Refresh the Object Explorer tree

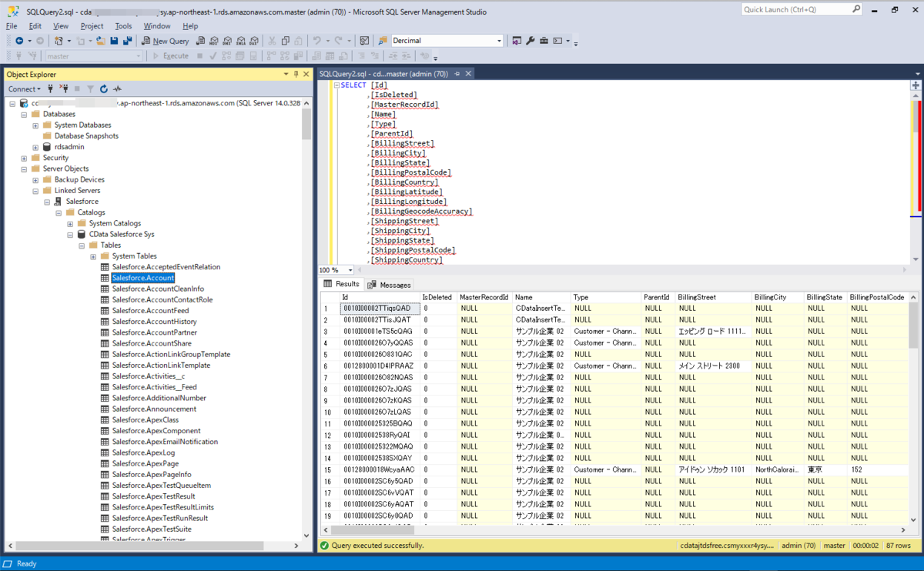(x=103, y=89)
